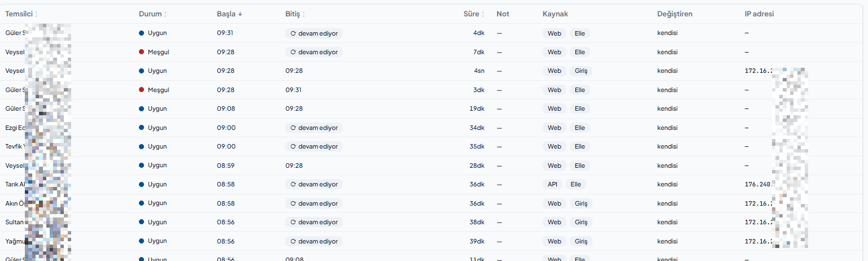Image resolution: width=868 pixels, height=261 pixels.
Task: Click the Elle tag in the 4dk row
Action: (580, 33)
